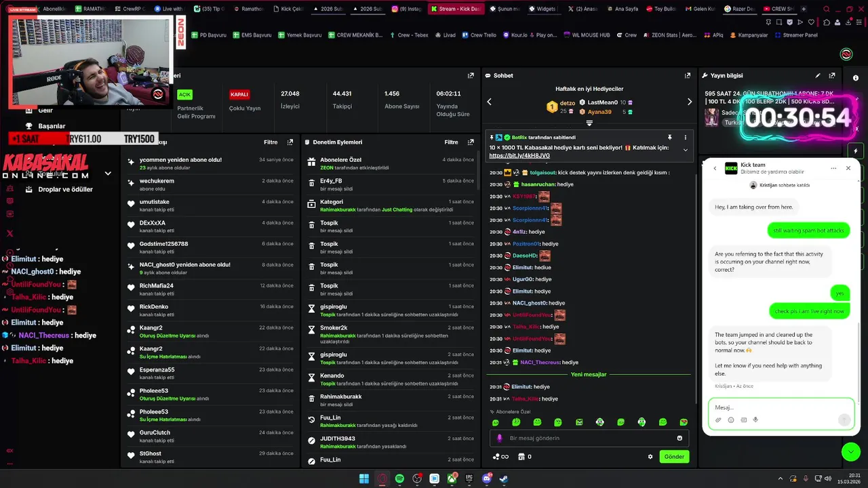Pop out the Denetim Eylemleri panel
Viewport: 868px width, 488px height.
470,142
